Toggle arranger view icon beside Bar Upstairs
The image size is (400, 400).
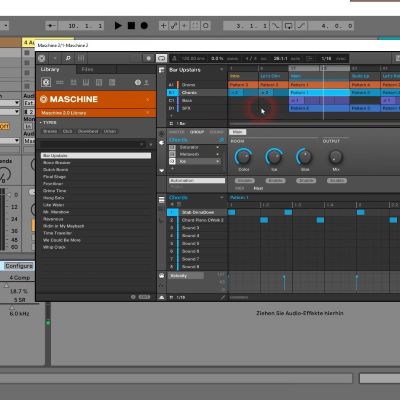coord(162,70)
